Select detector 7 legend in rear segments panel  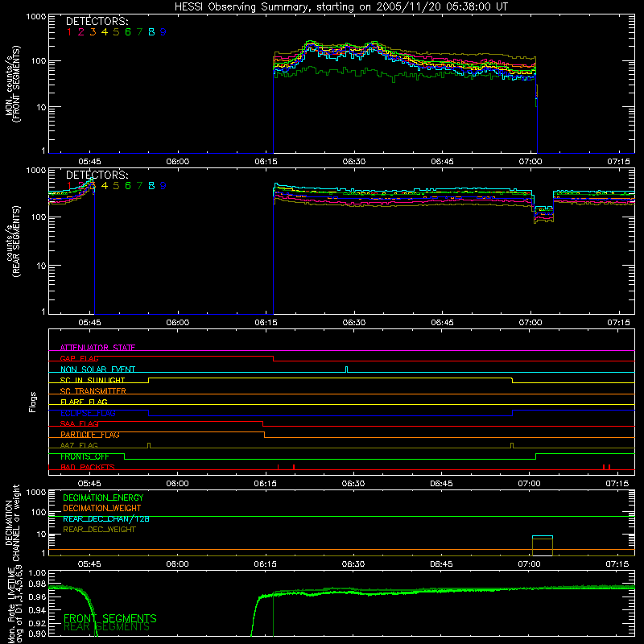(x=139, y=186)
